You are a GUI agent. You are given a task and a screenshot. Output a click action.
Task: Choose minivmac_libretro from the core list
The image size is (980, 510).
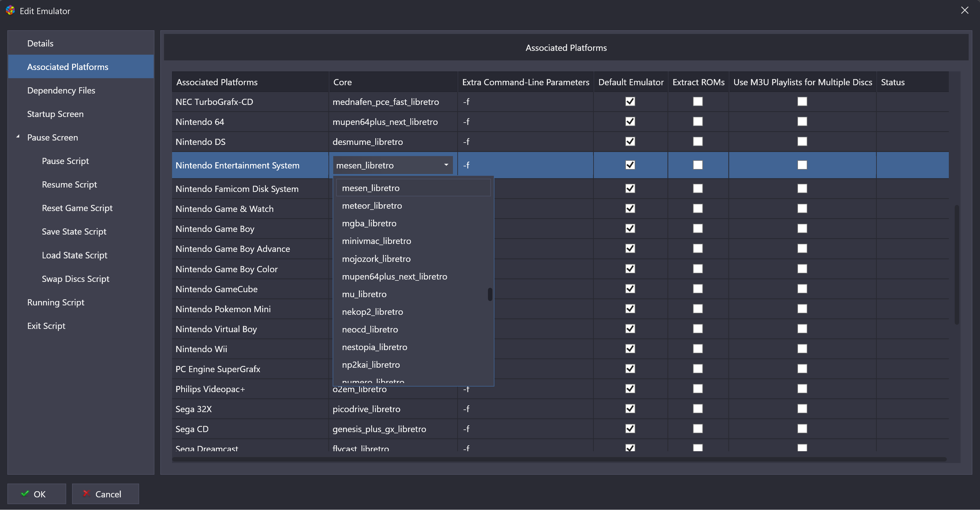(x=414, y=241)
